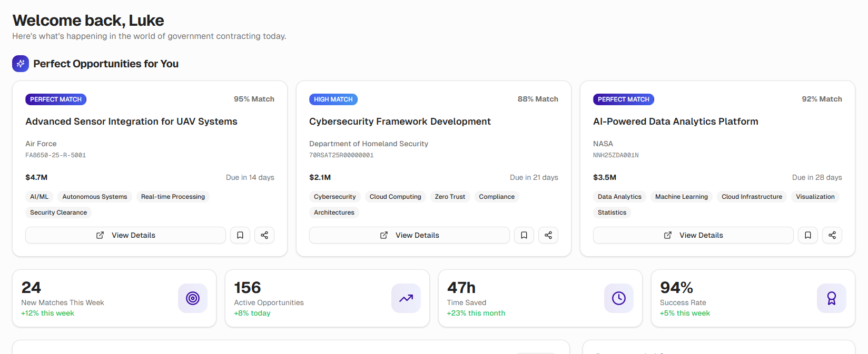Click the $3.5M contract value
The height and width of the screenshot is (354, 868).
605,177
